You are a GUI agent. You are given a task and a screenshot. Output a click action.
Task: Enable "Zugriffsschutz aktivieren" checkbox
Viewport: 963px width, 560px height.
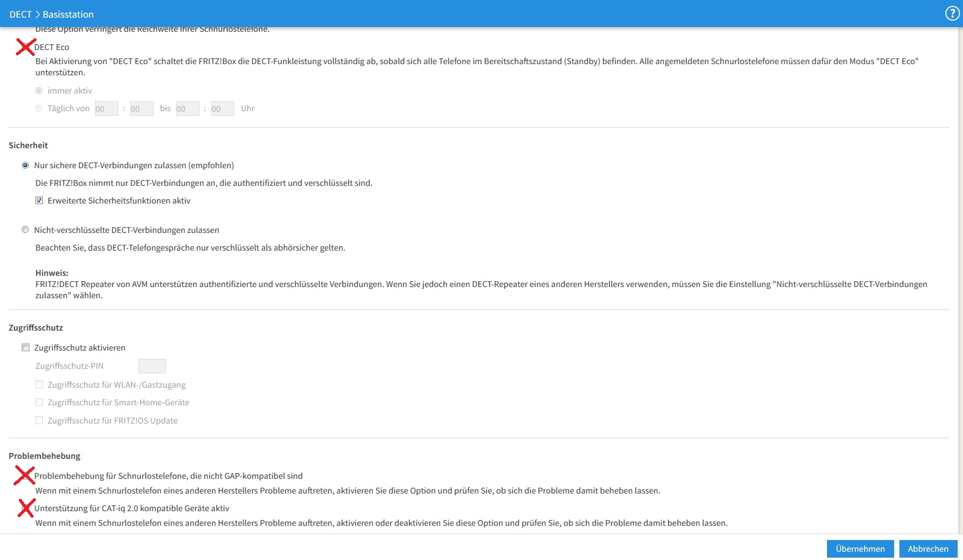pyautogui.click(x=25, y=348)
